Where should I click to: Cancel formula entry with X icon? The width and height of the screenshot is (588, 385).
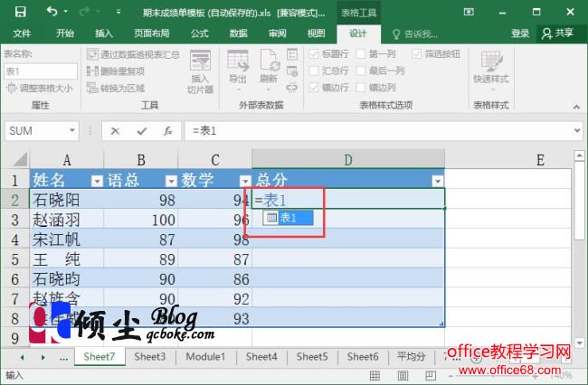click(x=115, y=131)
